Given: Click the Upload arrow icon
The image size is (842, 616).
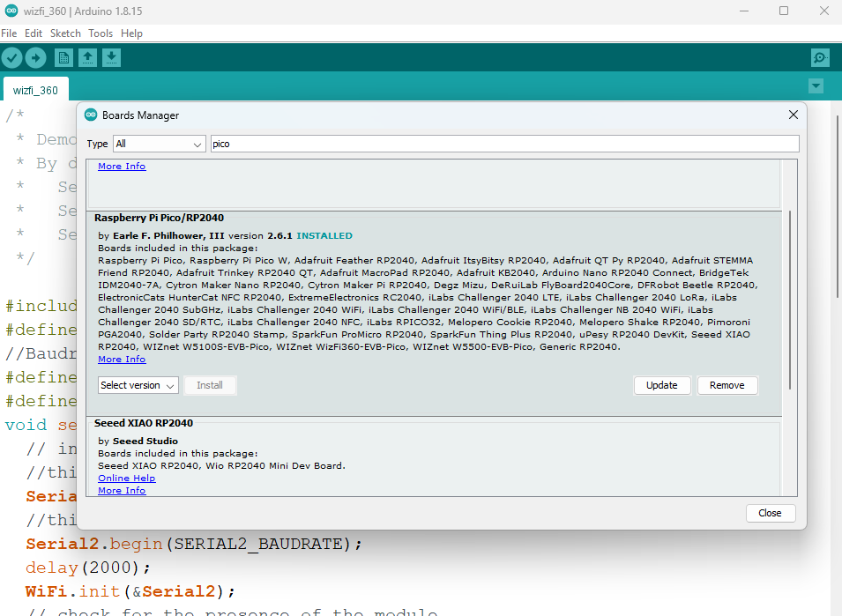Looking at the screenshot, I should [x=35, y=58].
